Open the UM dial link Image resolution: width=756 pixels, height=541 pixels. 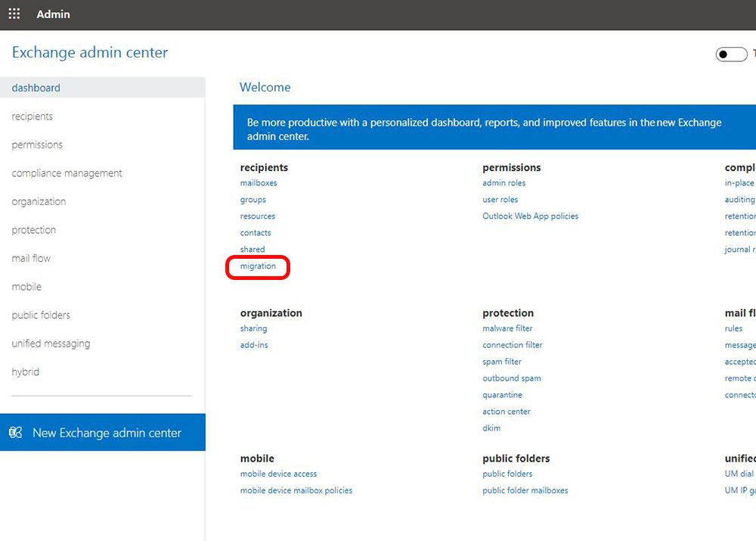739,474
